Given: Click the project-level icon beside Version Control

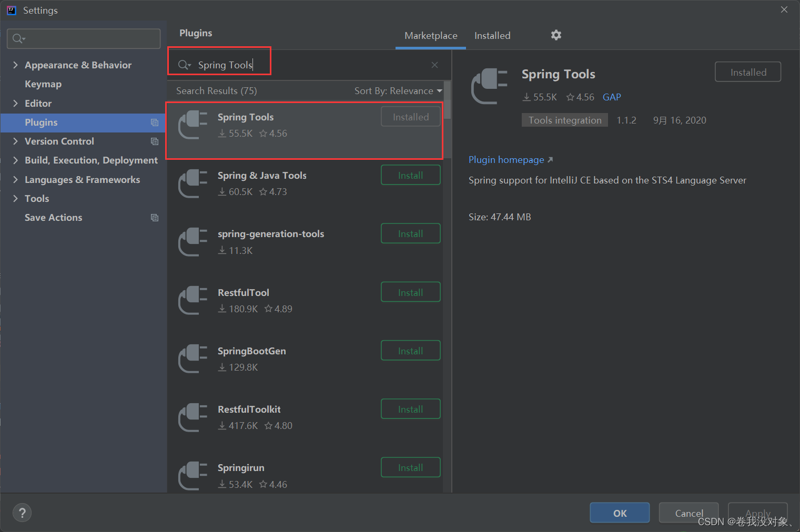Looking at the screenshot, I should (x=155, y=141).
